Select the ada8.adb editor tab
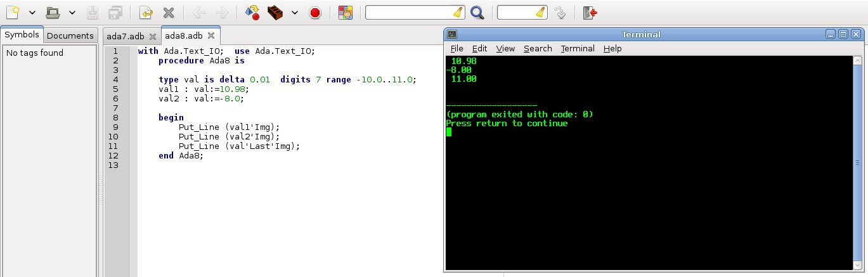The width and height of the screenshot is (868, 277). pyautogui.click(x=183, y=35)
